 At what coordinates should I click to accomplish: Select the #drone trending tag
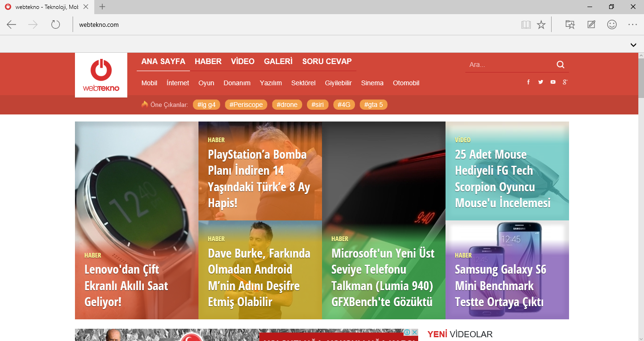point(287,105)
